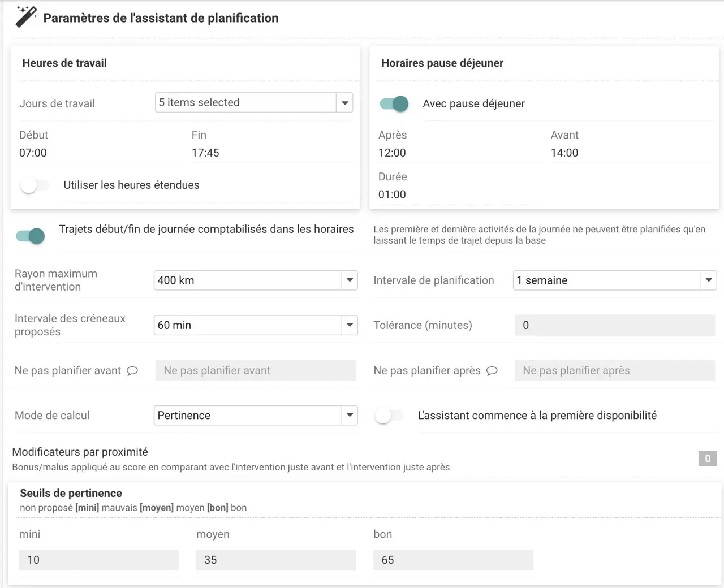Screen dimensions: 724x588
Task: Click comment bubble beside Ne pas planifier après
Action: tap(492, 371)
